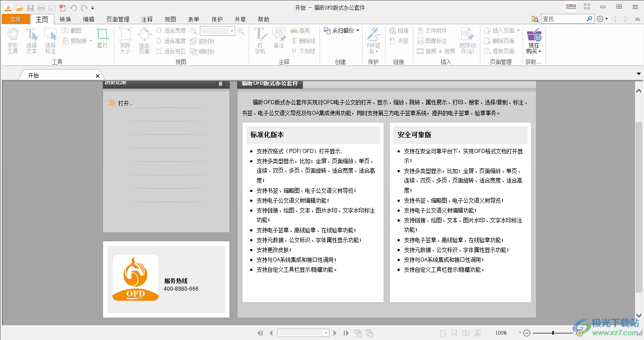644x340 pixels.
Task: Click the Open (打开...) history link
Action: (x=125, y=103)
